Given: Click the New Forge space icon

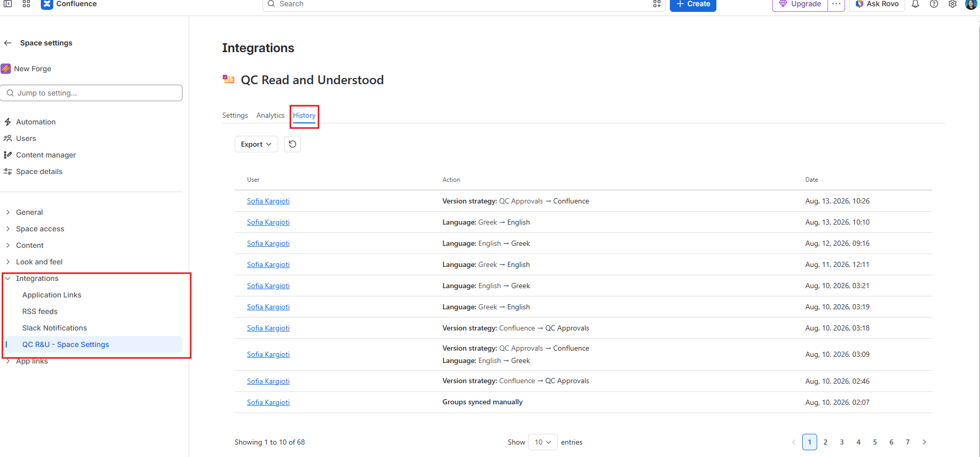Looking at the screenshot, I should point(6,69).
